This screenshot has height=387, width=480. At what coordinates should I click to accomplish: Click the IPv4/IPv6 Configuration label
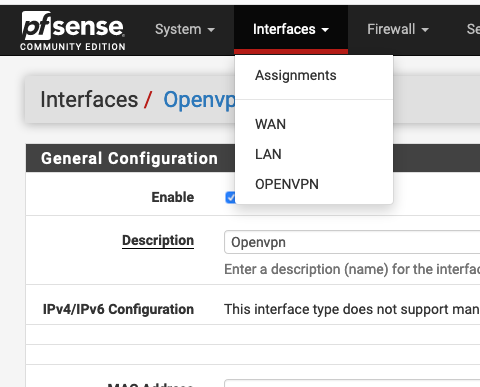(x=118, y=309)
